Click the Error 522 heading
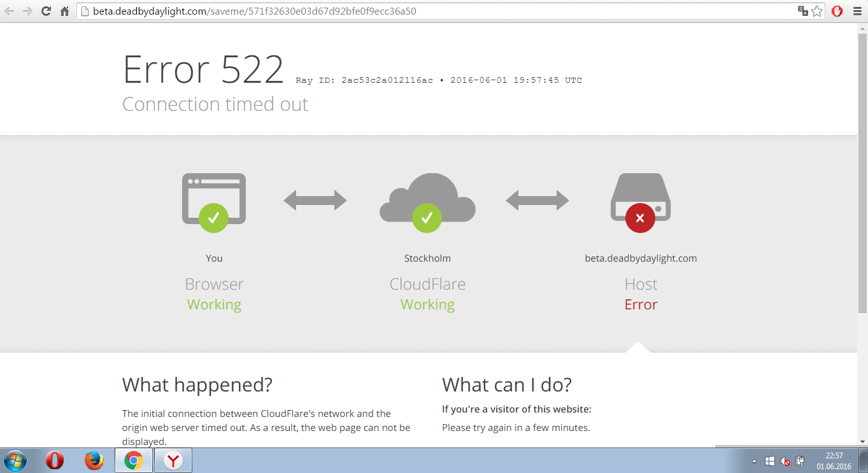 point(203,69)
